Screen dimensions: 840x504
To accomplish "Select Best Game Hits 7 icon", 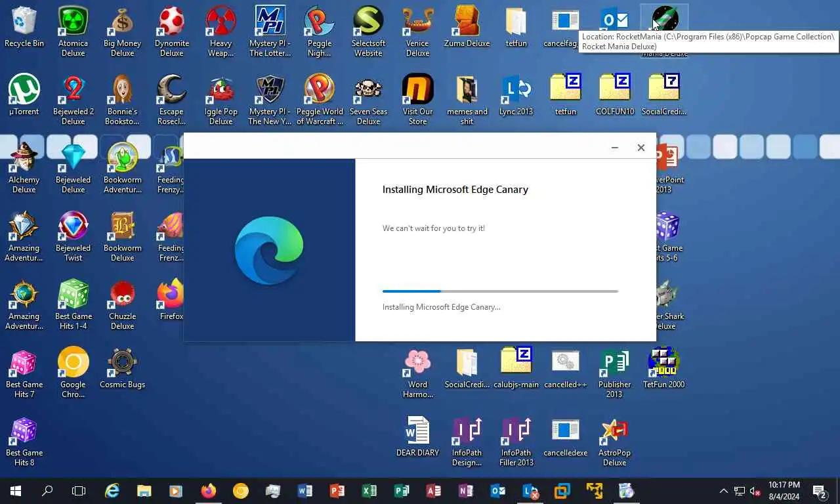I will pyautogui.click(x=24, y=373).
